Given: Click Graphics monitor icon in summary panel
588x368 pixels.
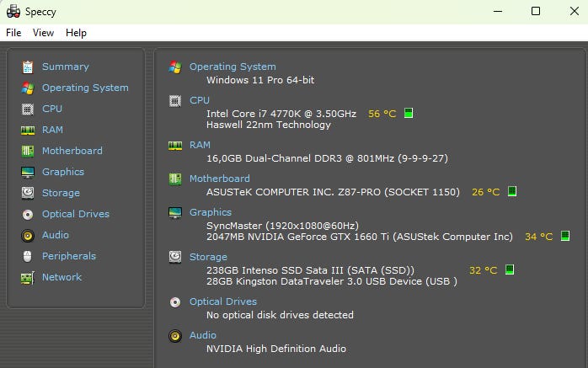Looking at the screenshot, I should coord(175,213).
